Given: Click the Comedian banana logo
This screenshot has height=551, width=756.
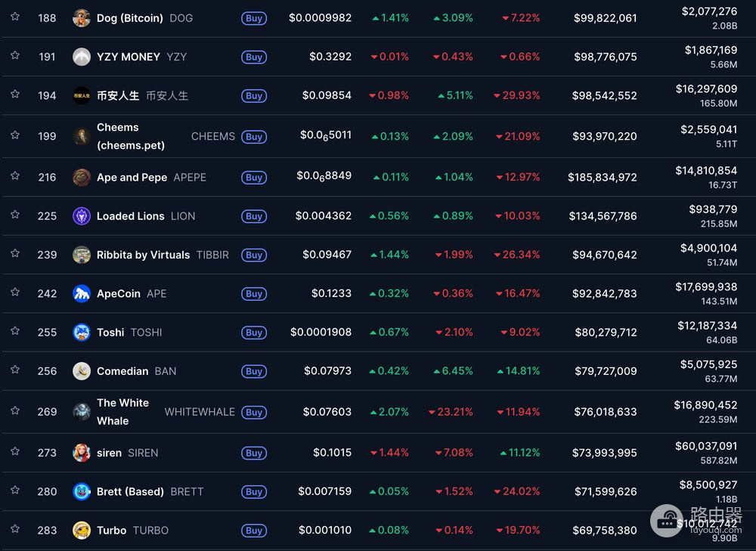Looking at the screenshot, I should coord(82,371).
